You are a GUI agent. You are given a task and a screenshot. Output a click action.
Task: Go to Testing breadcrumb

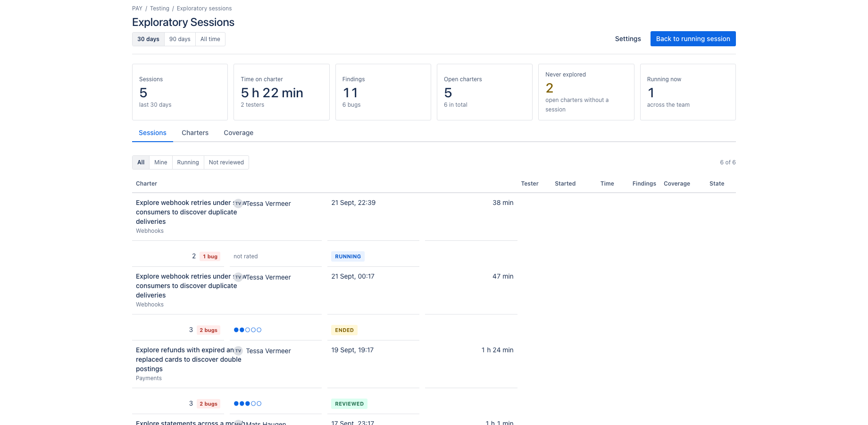(x=159, y=8)
